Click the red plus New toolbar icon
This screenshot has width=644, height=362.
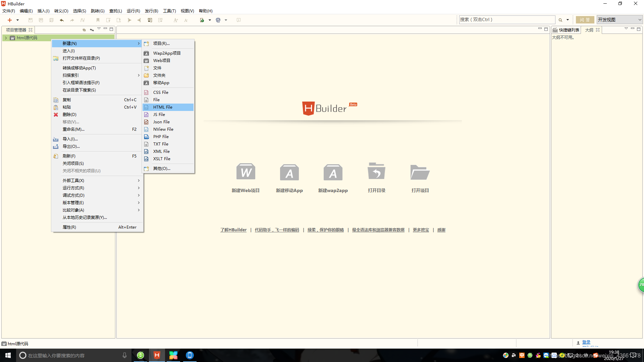[x=10, y=20]
